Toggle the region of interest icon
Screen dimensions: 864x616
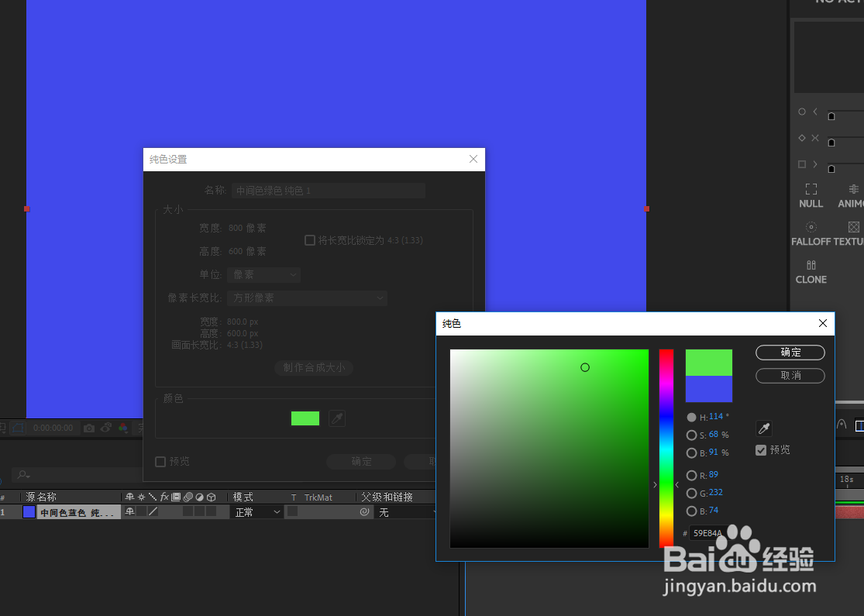pyautogui.click(x=18, y=428)
